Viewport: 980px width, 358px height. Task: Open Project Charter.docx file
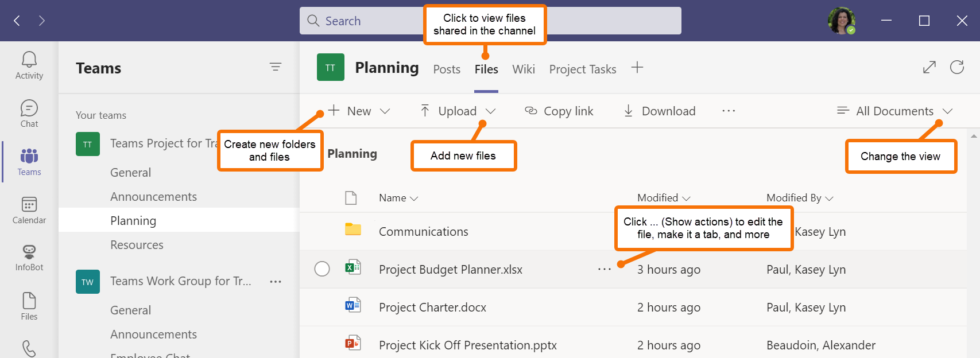(432, 308)
